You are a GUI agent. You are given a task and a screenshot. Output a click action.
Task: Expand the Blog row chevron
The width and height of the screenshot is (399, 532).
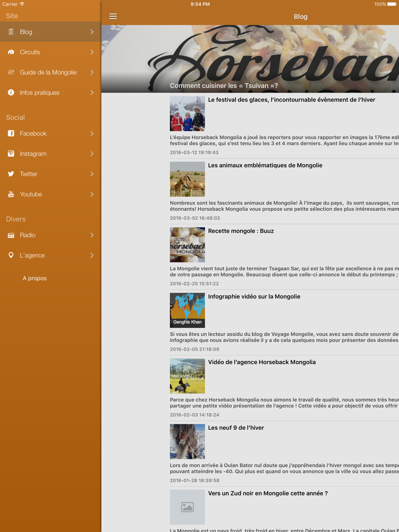tap(92, 32)
